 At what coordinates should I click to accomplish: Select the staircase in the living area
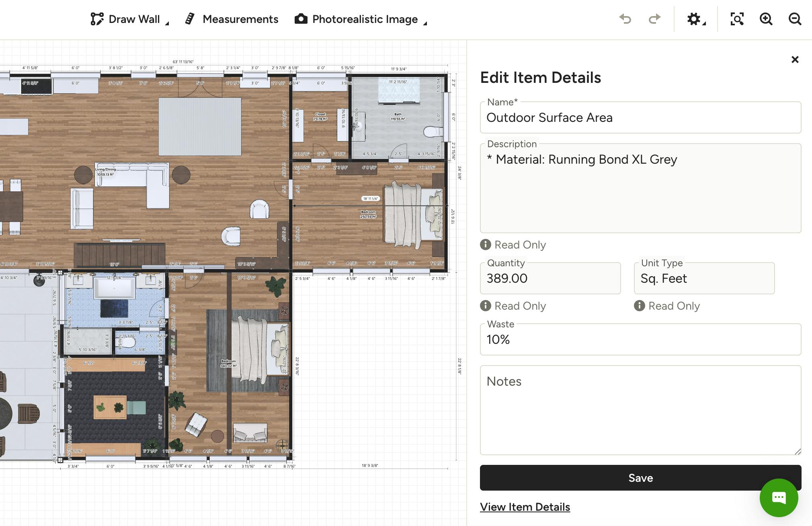point(119,255)
